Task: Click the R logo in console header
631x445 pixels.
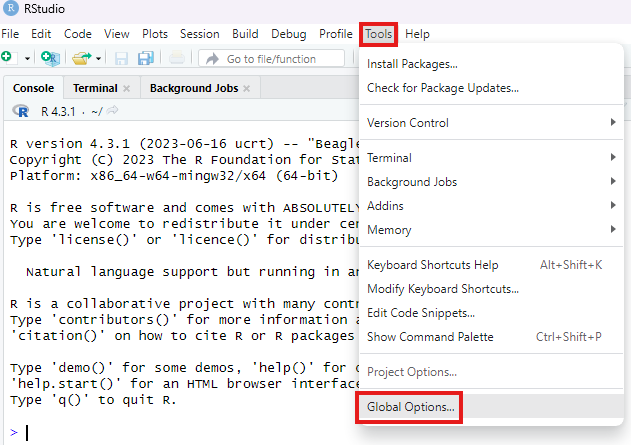Action: coord(21,111)
